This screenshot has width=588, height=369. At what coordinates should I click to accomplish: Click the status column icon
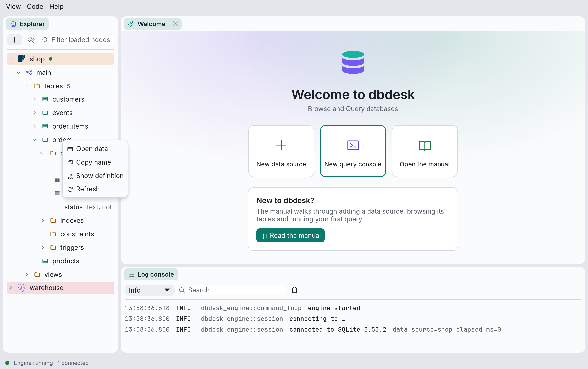pos(57,207)
